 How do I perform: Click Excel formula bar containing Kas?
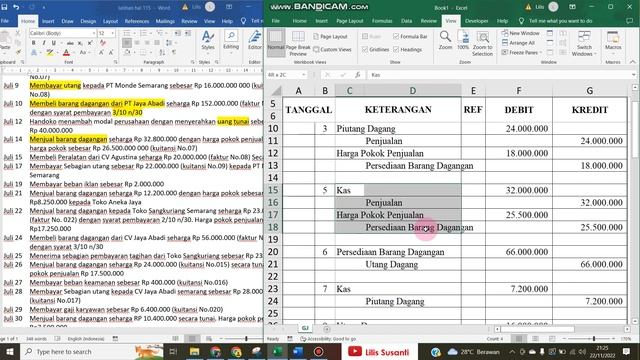point(499,75)
